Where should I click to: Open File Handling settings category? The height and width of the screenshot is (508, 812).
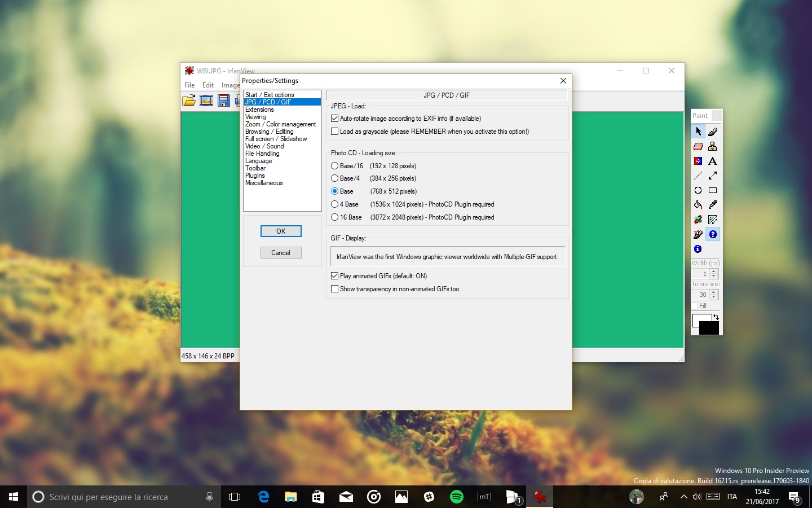262,154
